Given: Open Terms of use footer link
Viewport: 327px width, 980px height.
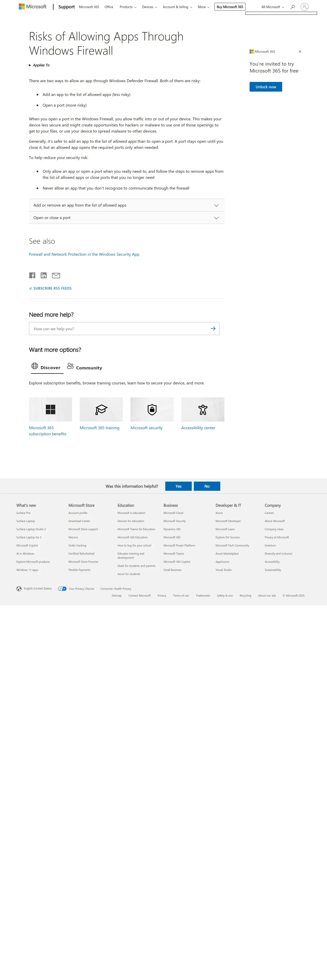Looking at the screenshot, I should tap(181, 595).
